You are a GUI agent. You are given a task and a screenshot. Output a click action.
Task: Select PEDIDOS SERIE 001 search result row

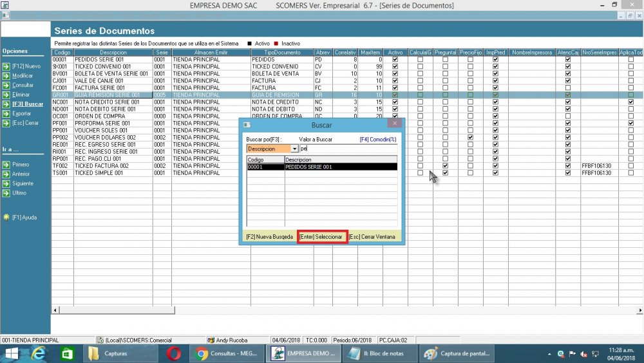click(322, 167)
